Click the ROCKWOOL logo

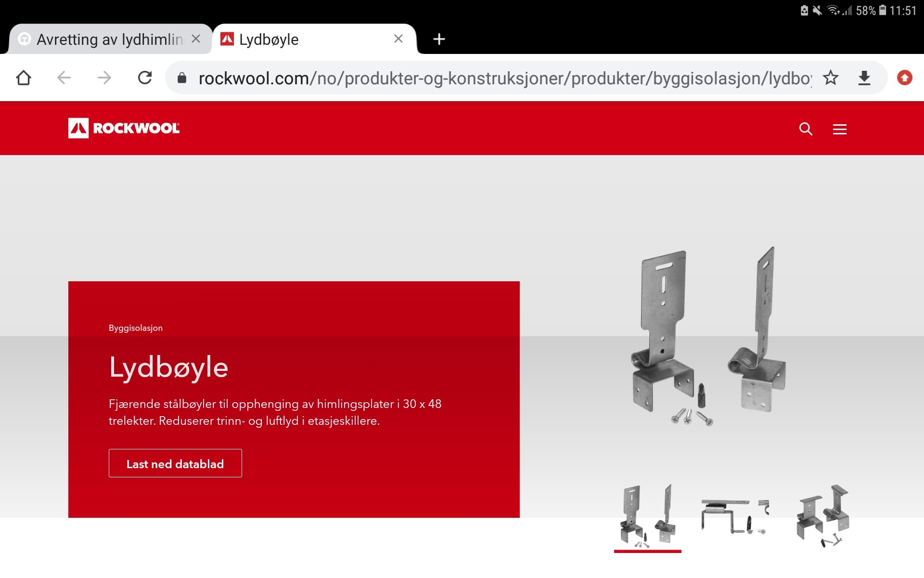[x=124, y=128]
